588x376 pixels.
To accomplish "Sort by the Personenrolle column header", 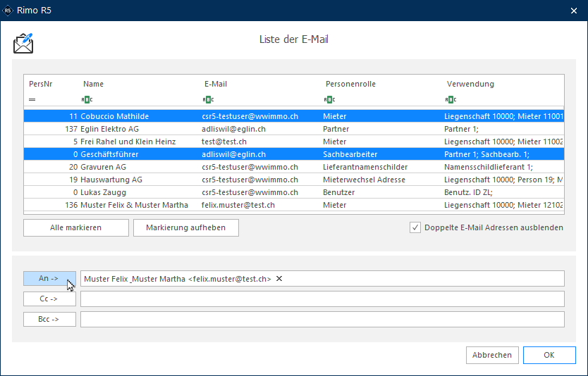I will [x=350, y=84].
